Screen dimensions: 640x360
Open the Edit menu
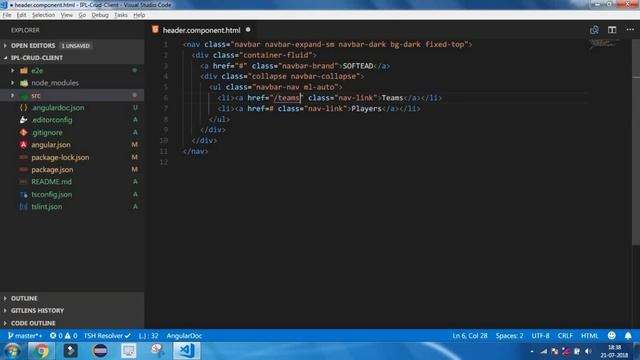pyautogui.click(x=21, y=15)
